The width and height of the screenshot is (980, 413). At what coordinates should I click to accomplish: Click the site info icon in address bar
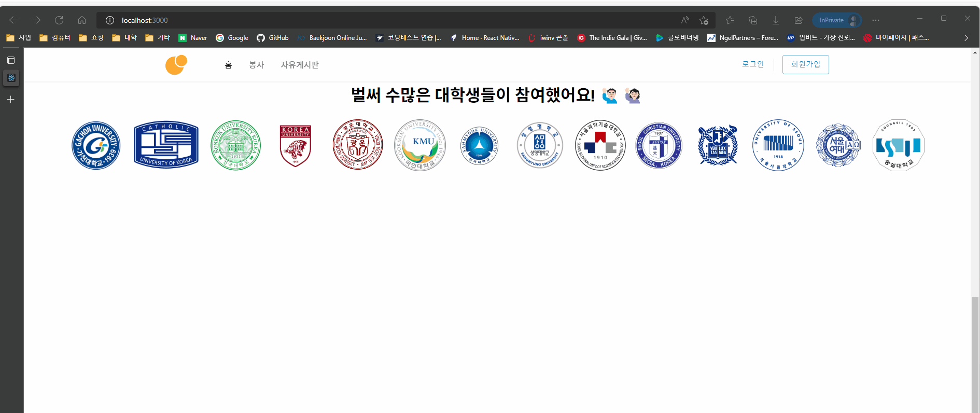click(x=110, y=20)
